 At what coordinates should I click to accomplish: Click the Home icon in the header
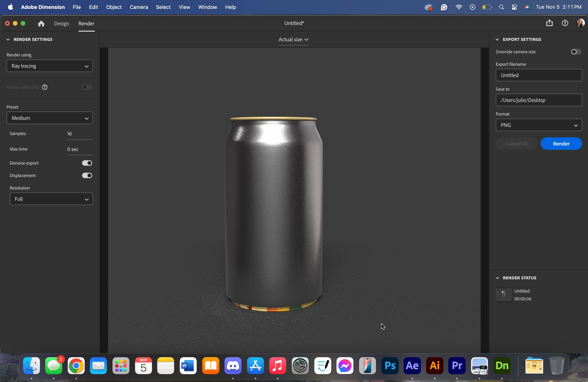pyautogui.click(x=41, y=24)
